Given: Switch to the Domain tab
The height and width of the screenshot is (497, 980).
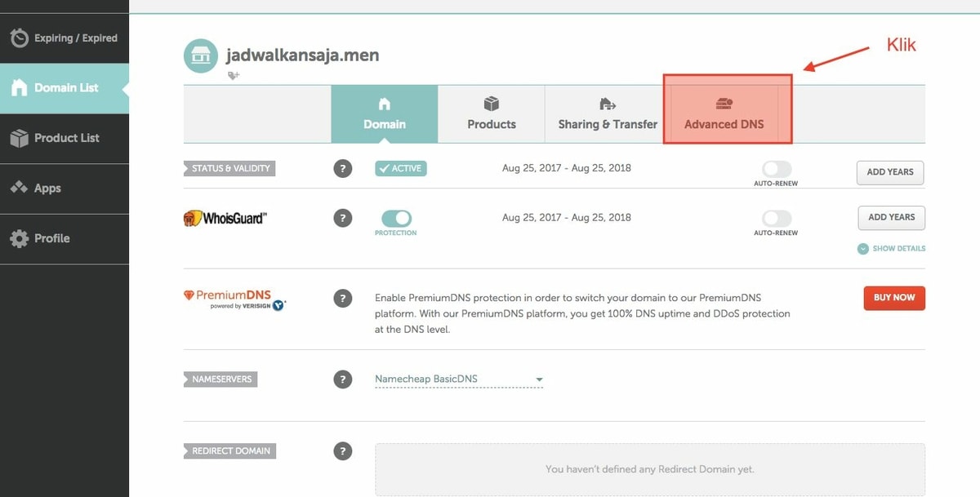Looking at the screenshot, I should tap(385, 114).
